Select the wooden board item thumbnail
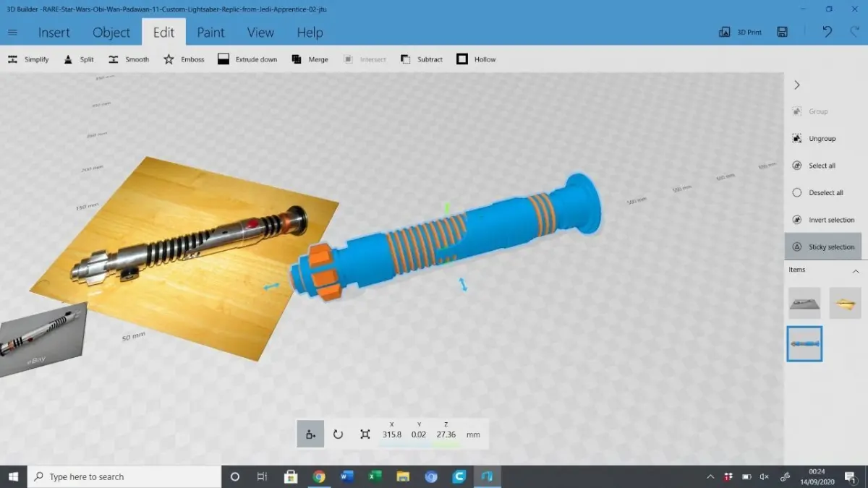The height and width of the screenshot is (488, 868). pos(845,303)
